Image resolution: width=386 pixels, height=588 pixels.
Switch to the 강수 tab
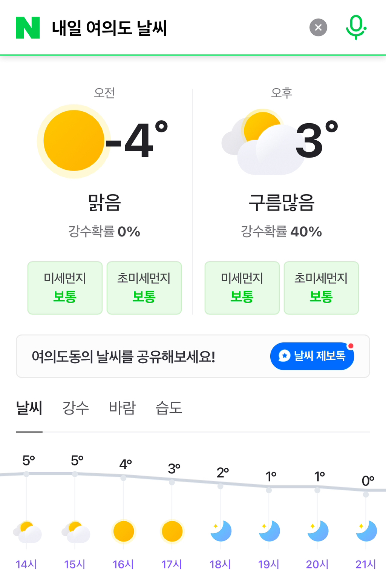[x=76, y=408]
